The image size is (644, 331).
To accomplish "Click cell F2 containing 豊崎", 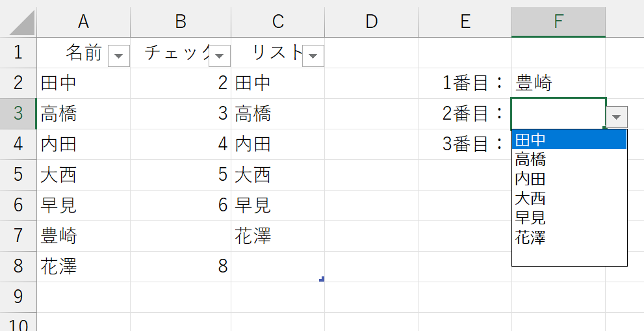I will tap(558, 83).
